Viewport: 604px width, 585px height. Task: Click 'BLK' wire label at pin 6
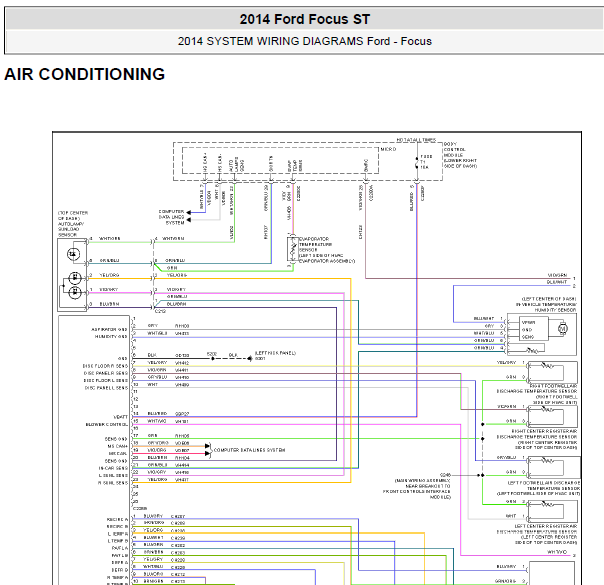pyautogui.click(x=152, y=355)
